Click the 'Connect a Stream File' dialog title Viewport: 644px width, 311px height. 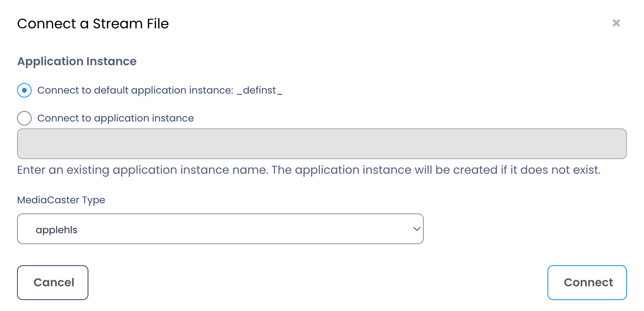[x=93, y=24]
